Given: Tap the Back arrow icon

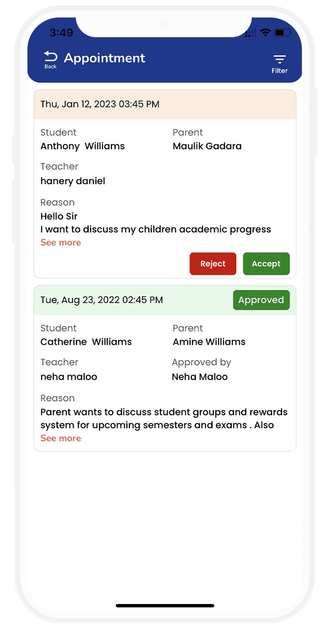Looking at the screenshot, I should pos(50,57).
